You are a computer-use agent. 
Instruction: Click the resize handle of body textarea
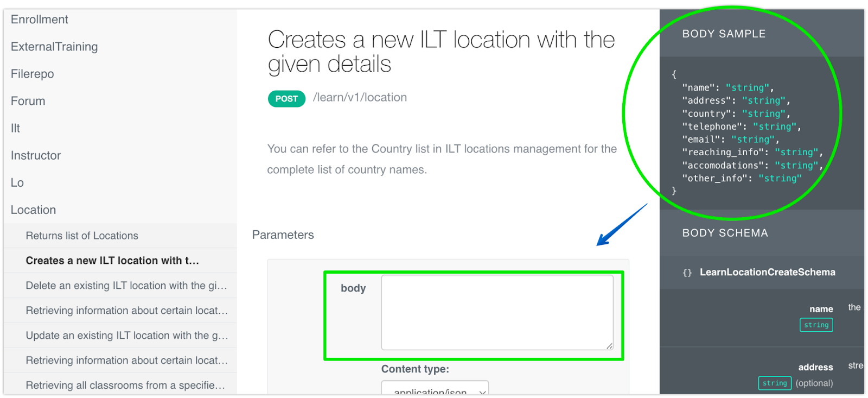609,346
